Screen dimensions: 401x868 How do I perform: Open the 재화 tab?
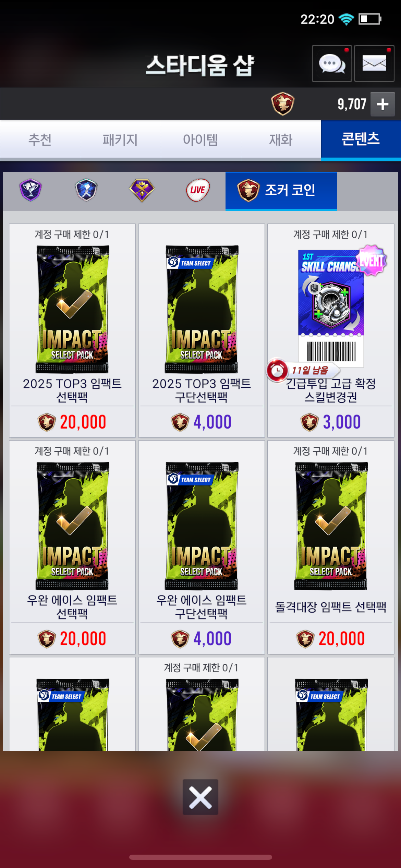coord(281,140)
